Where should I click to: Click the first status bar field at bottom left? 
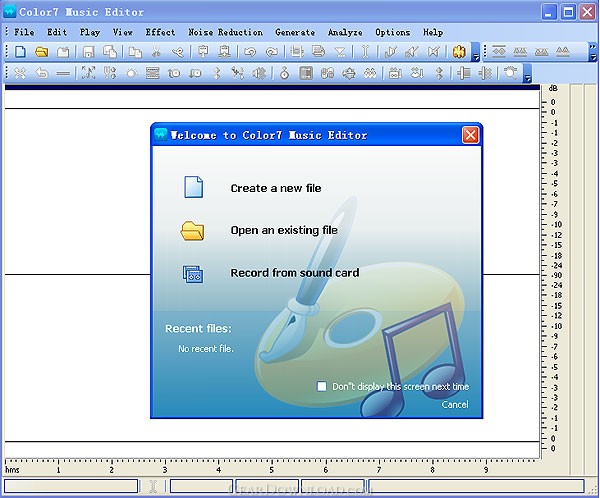[71, 486]
